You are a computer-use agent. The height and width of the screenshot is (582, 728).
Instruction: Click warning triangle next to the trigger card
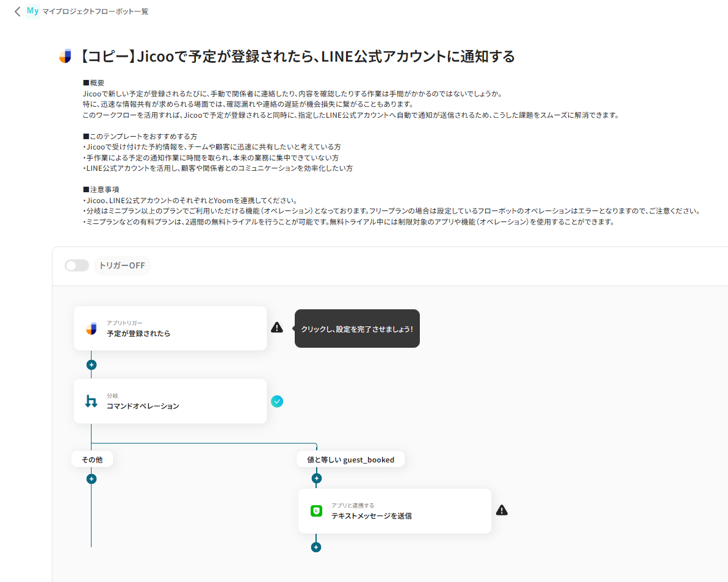tap(276, 328)
